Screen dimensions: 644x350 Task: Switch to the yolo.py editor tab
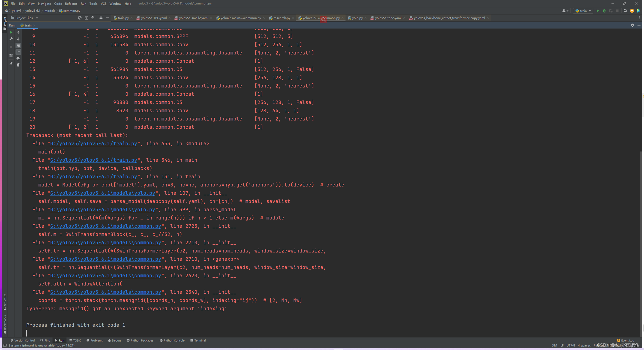(357, 18)
